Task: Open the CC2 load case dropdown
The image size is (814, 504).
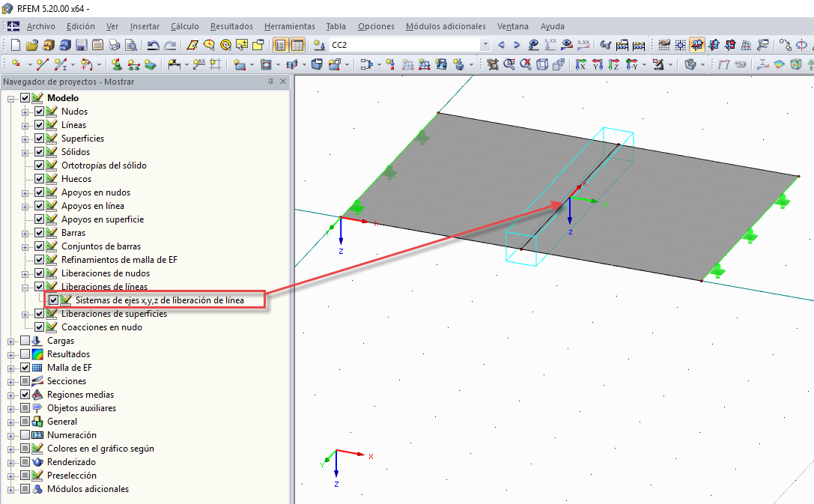Action: (485, 45)
